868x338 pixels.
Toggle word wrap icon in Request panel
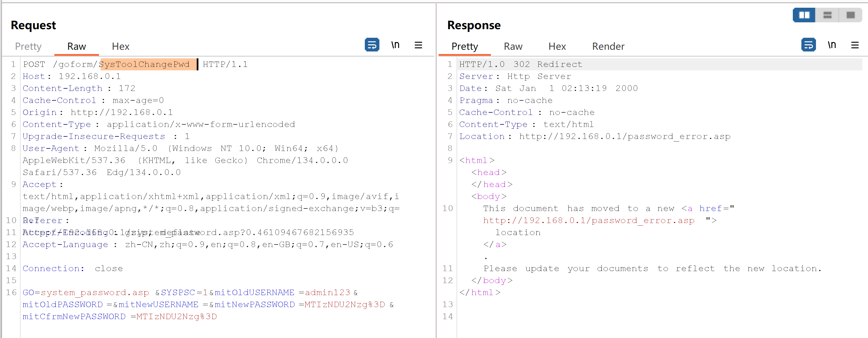(x=372, y=45)
